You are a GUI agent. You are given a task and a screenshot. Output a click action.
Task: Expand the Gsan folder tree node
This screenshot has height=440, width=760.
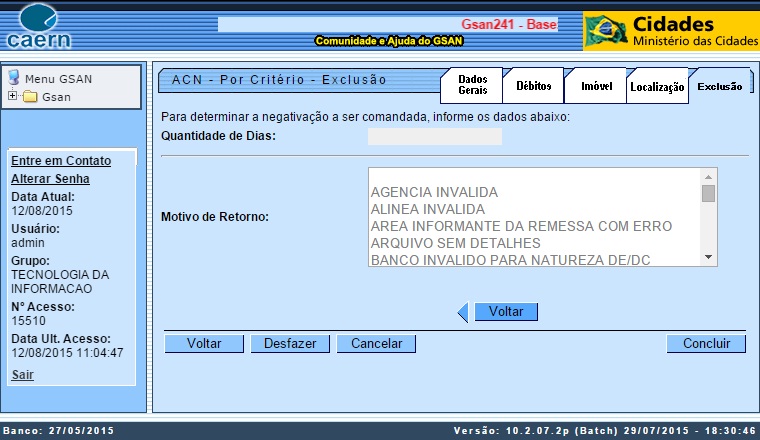[x=13, y=96]
